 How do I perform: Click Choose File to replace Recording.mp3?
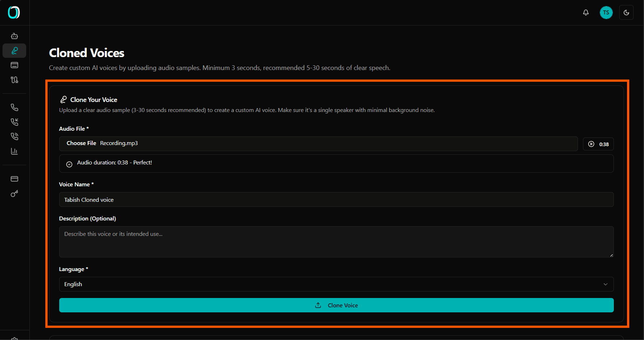81,143
